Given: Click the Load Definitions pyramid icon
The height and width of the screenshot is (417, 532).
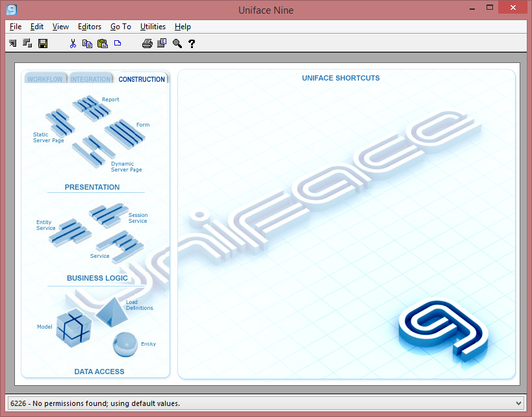Looking at the screenshot, I should point(112,312).
